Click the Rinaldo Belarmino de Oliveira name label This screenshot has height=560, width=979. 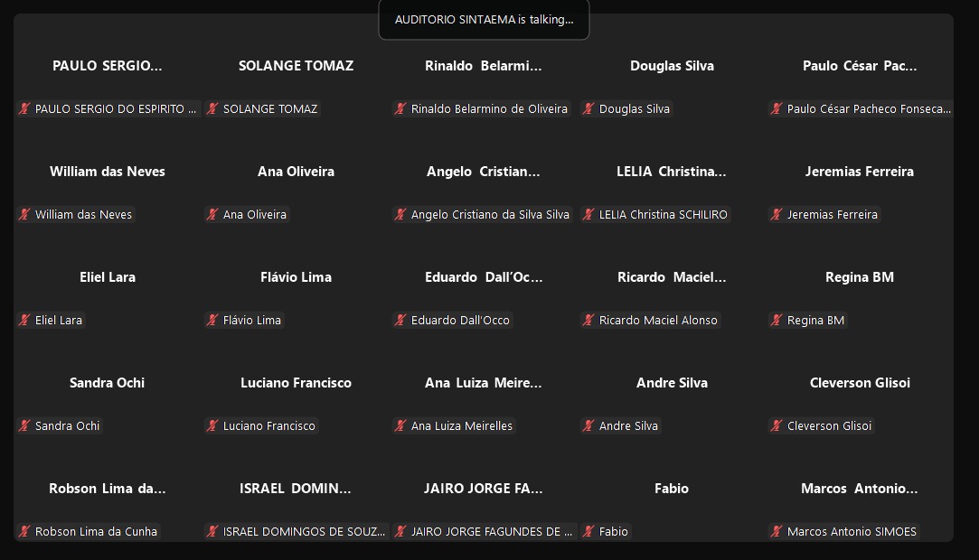click(489, 108)
